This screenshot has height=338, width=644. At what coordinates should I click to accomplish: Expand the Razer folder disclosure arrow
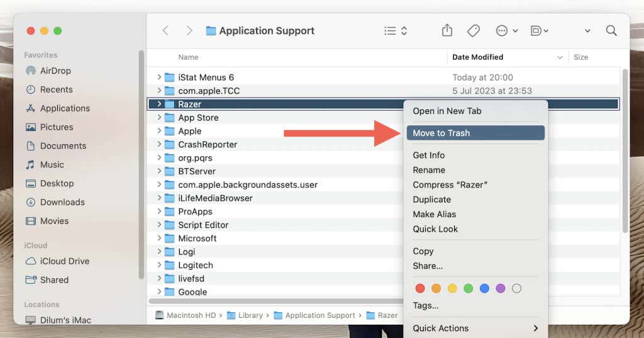(x=159, y=104)
